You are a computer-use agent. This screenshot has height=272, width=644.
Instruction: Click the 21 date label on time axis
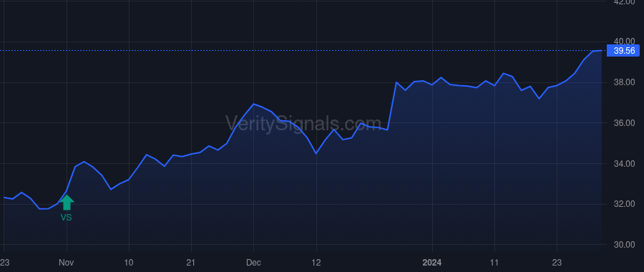tap(191, 262)
